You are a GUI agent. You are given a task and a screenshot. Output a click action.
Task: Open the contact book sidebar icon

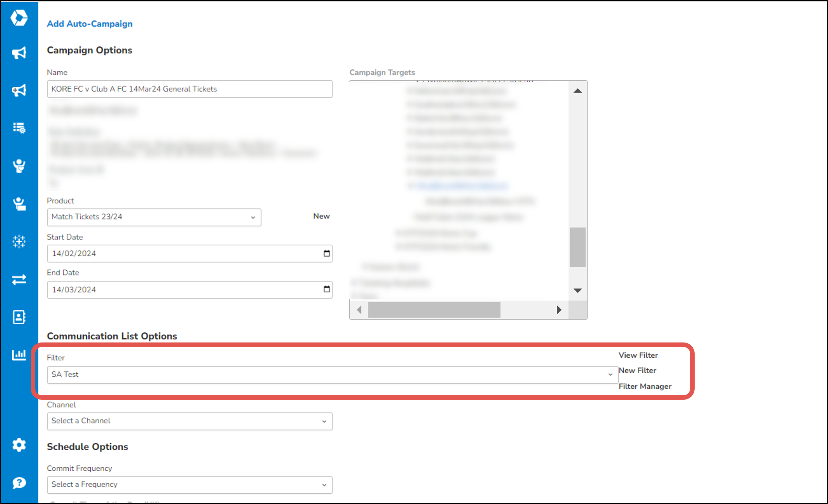pos(19,317)
